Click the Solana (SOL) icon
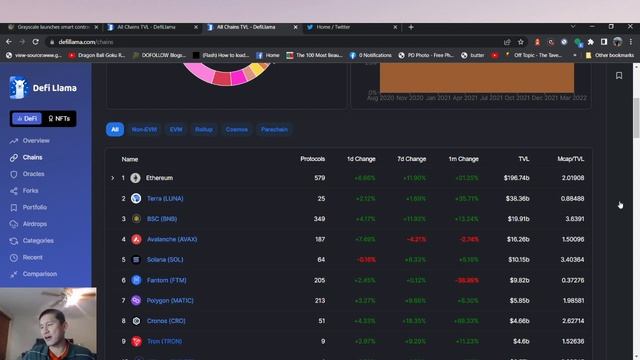Viewport: 640px width, 360px height. point(136,260)
